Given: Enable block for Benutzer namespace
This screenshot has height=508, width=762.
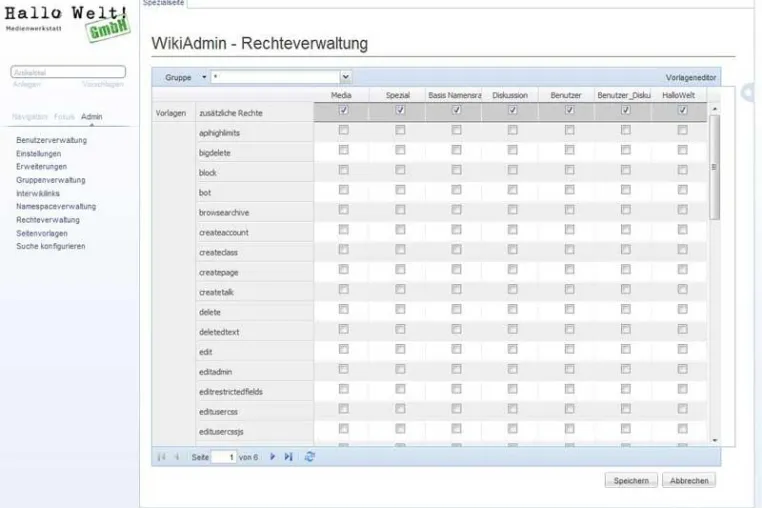Looking at the screenshot, I should coord(570,170).
